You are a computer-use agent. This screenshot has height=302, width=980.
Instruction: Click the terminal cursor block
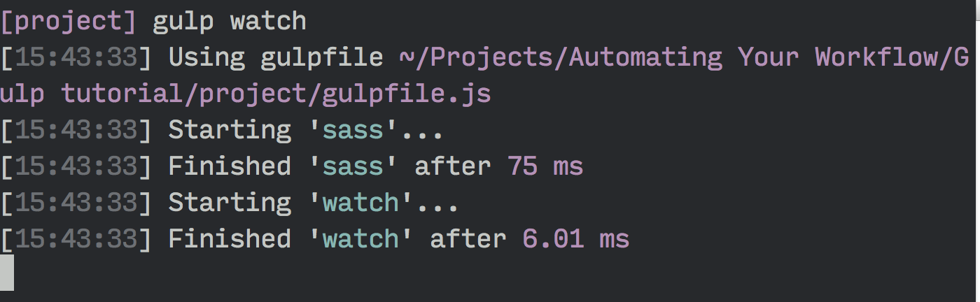[7, 273]
